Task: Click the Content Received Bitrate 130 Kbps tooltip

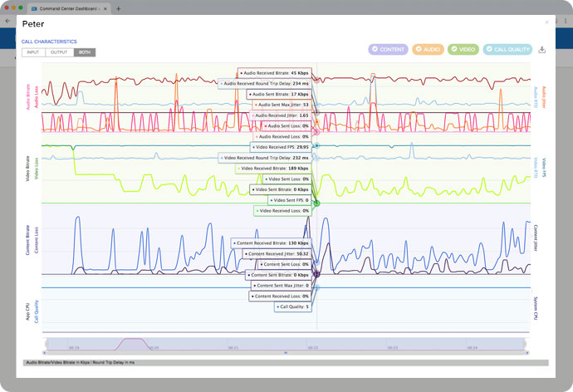Action: (x=272, y=243)
